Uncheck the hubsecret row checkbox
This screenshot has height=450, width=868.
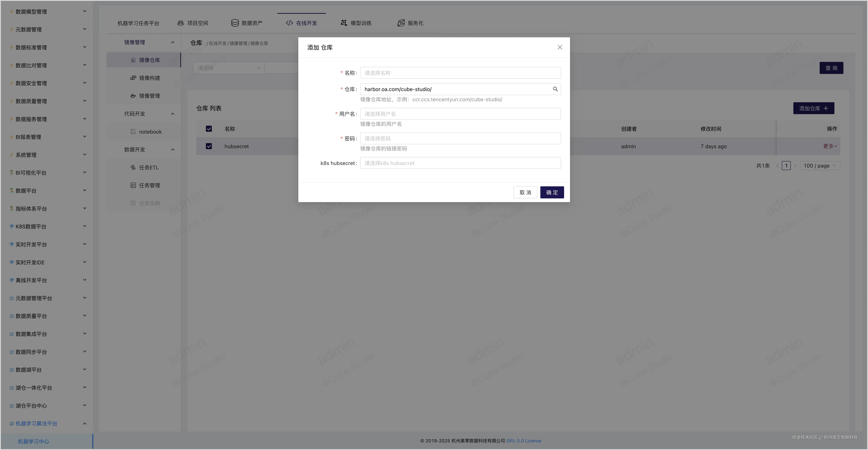tap(209, 146)
